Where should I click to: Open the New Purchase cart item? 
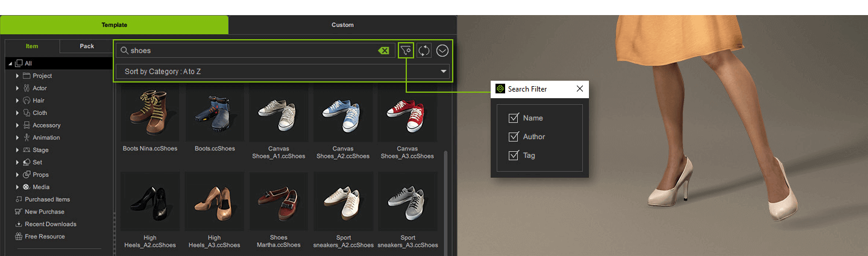click(44, 212)
